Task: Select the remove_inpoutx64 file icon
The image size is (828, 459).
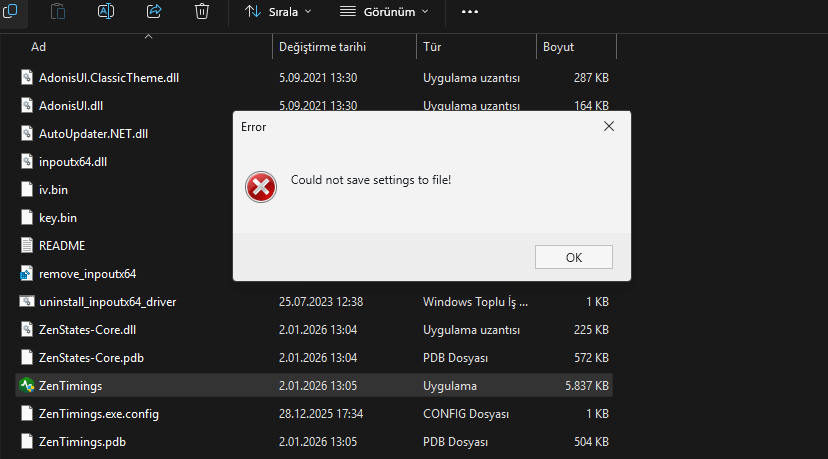Action: click(x=26, y=274)
